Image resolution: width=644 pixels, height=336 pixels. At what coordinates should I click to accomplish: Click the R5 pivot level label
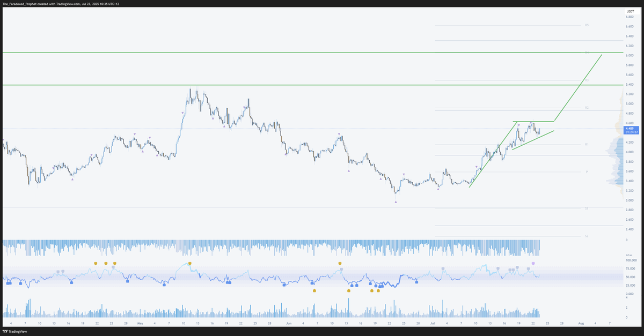click(x=587, y=25)
